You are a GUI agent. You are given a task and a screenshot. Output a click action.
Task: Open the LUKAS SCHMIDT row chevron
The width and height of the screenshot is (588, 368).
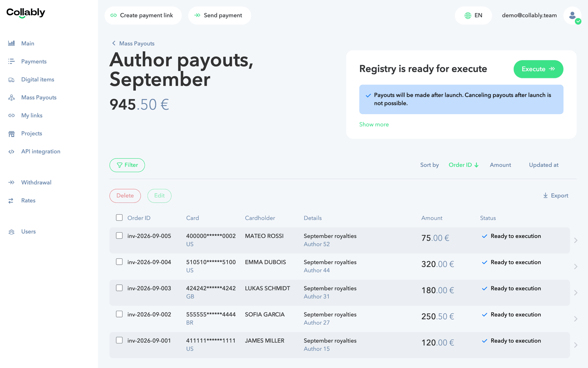576,293
